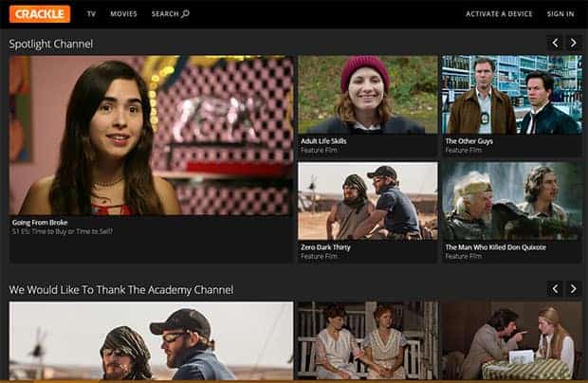Click S1 E5 Time to Buy subtitle

point(63,231)
